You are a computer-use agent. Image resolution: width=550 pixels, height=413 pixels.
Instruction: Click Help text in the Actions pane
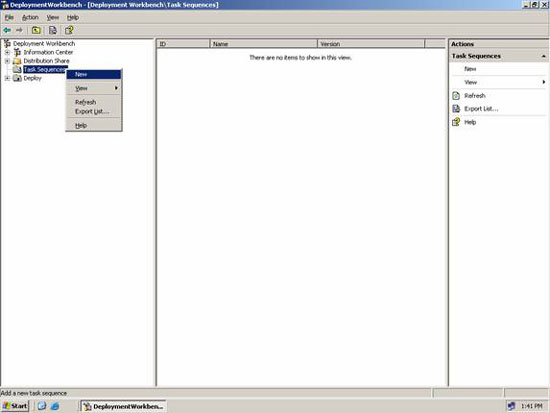point(470,122)
